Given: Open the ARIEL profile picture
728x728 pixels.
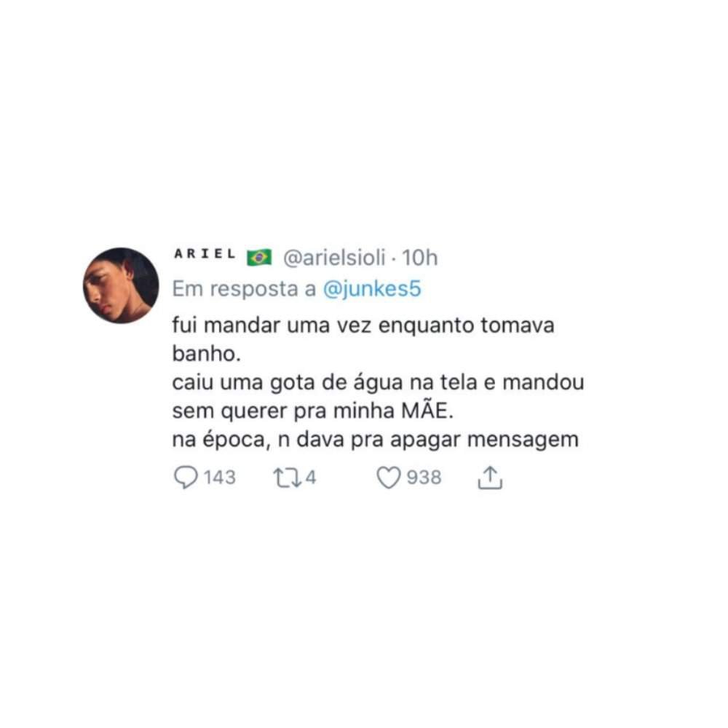Looking at the screenshot, I should coord(121,285).
